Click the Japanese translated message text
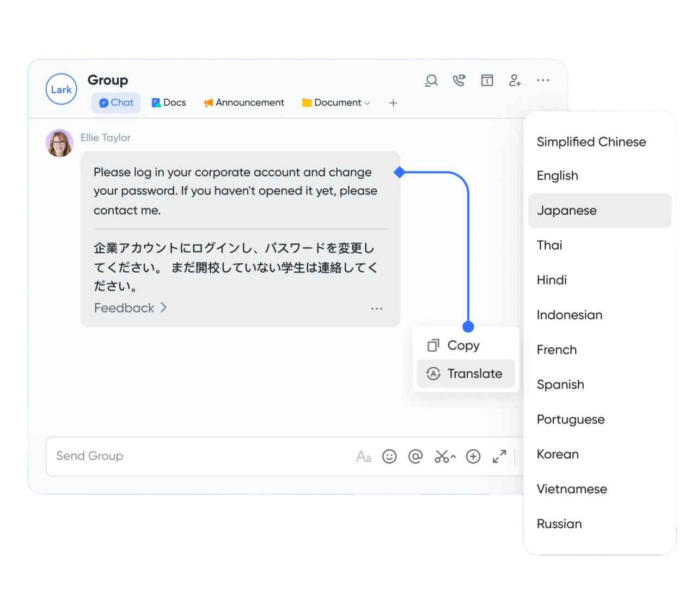Image resolution: width=697 pixels, height=616 pixels. (x=235, y=267)
